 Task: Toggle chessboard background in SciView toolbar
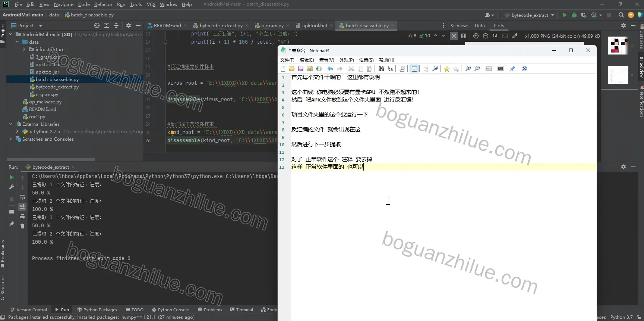point(454,36)
